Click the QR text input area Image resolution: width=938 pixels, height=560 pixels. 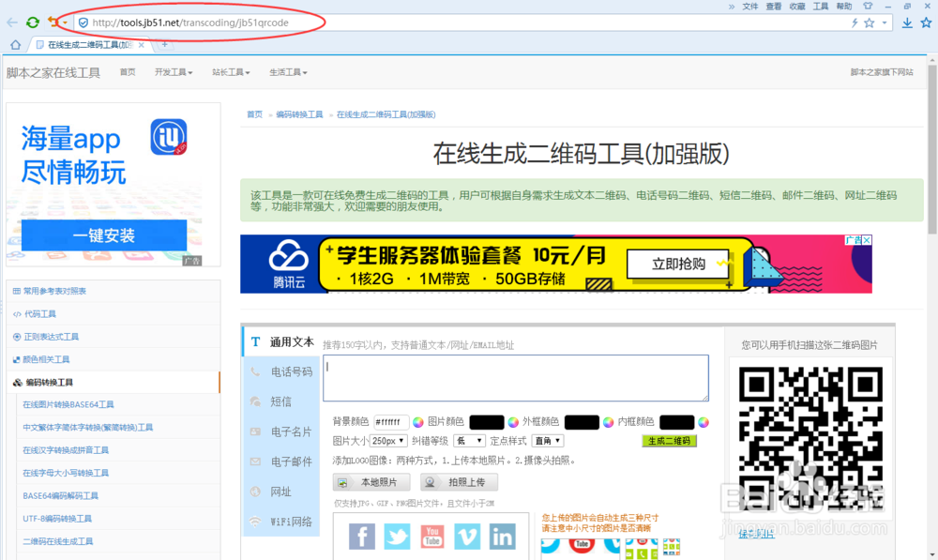click(x=516, y=378)
